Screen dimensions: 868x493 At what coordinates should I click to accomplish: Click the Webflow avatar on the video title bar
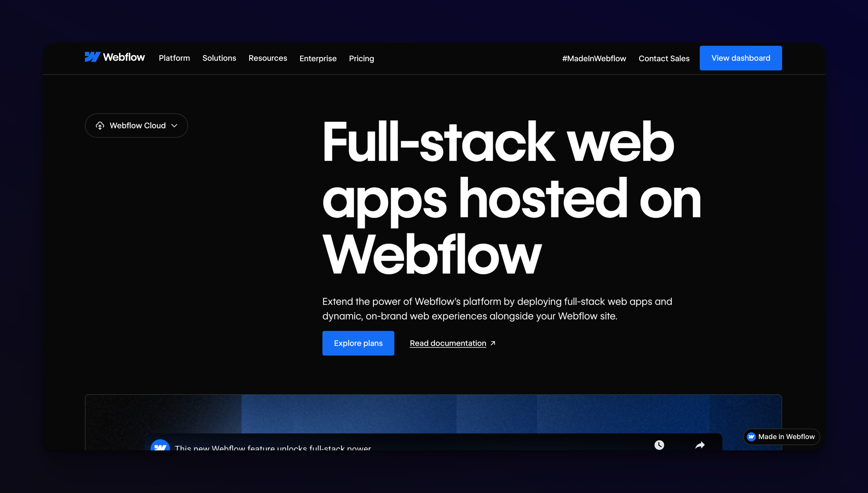(161, 446)
